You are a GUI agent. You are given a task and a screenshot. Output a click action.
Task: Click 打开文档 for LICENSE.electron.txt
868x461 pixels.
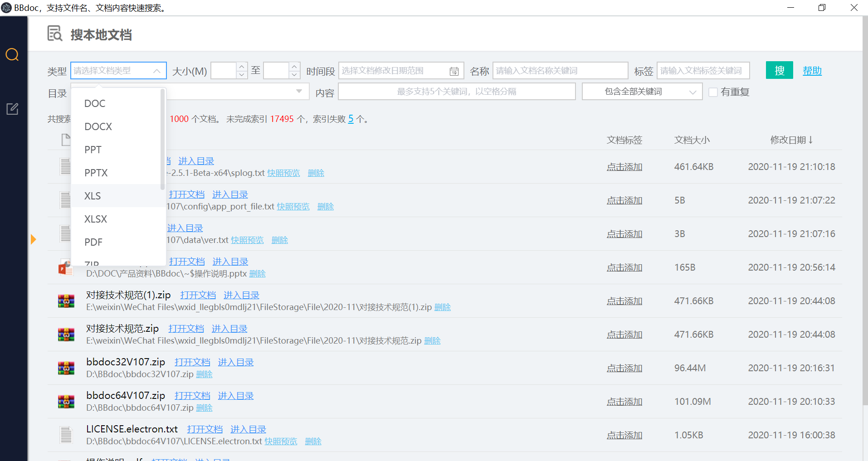pos(205,429)
